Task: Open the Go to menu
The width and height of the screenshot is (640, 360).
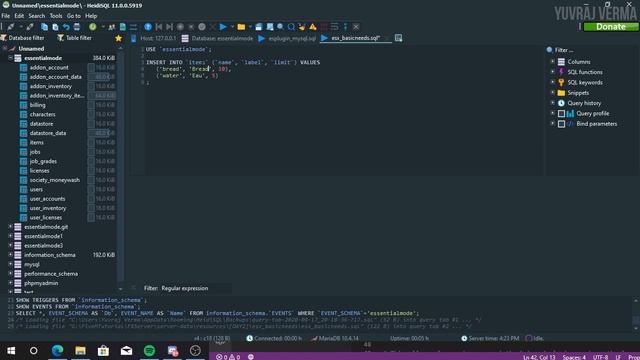Action: point(74,16)
